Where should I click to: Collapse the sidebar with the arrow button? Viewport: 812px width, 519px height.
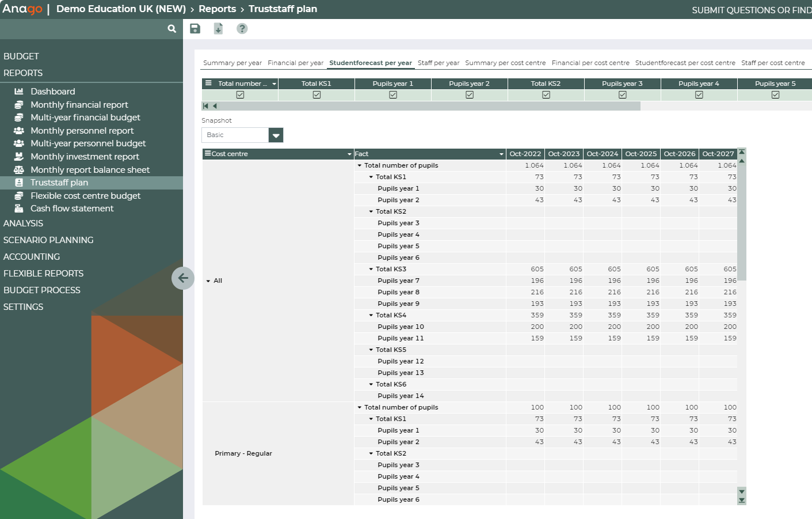183,278
